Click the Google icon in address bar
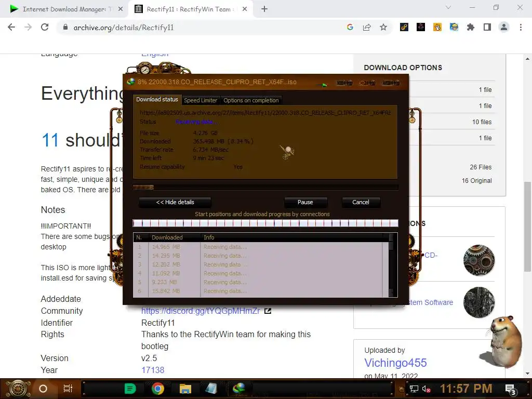The image size is (532, 399). pyautogui.click(x=350, y=27)
